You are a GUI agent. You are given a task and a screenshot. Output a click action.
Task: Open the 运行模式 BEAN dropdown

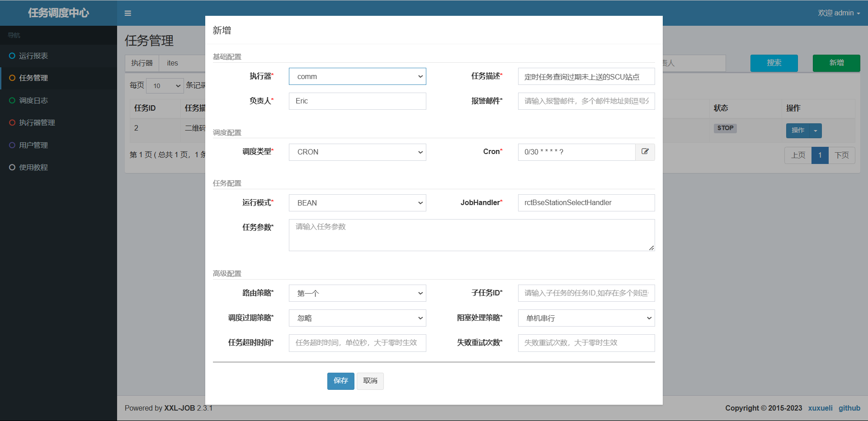pyautogui.click(x=357, y=203)
